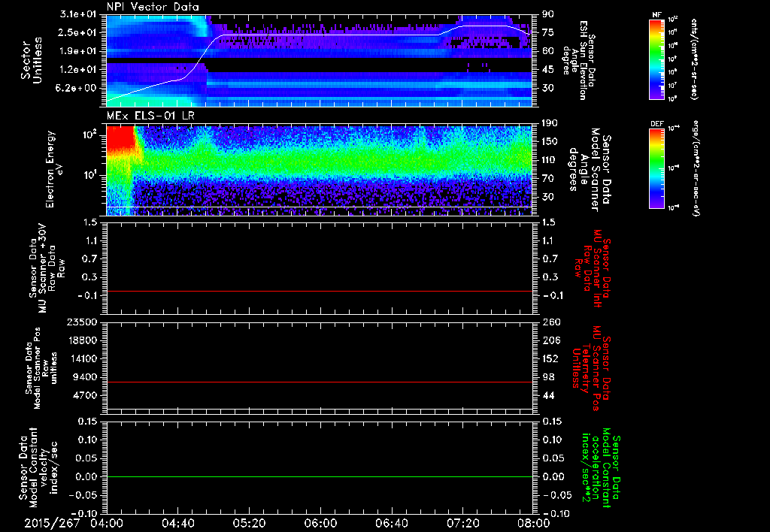Click the "9400" scanner position tick label
Image resolution: width=770 pixels, height=532 pixels.
tap(86, 377)
